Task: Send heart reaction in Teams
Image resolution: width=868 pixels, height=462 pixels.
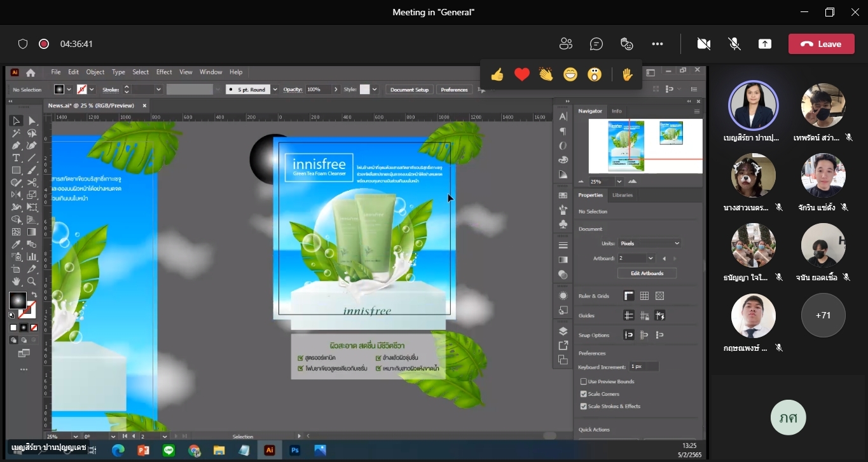Action: (x=522, y=75)
